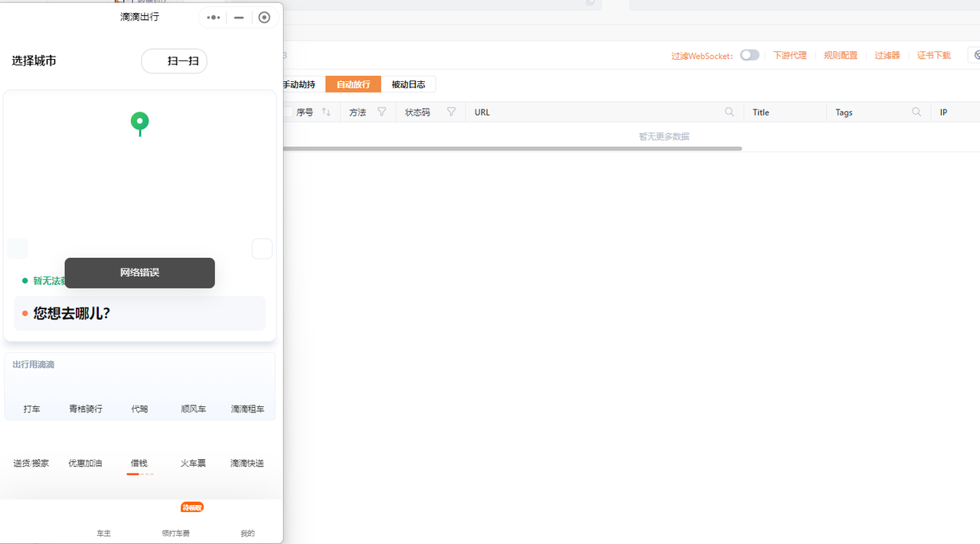Image resolution: width=980 pixels, height=544 pixels.
Task: Toggle the 过滤WebSocket switch
Action: (x=750, y=55)
